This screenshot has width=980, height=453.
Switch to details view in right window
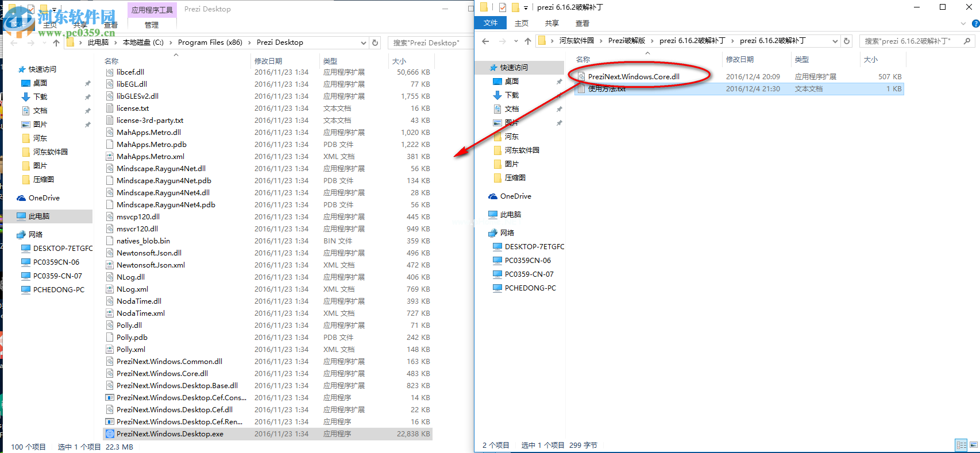point(961,445)
